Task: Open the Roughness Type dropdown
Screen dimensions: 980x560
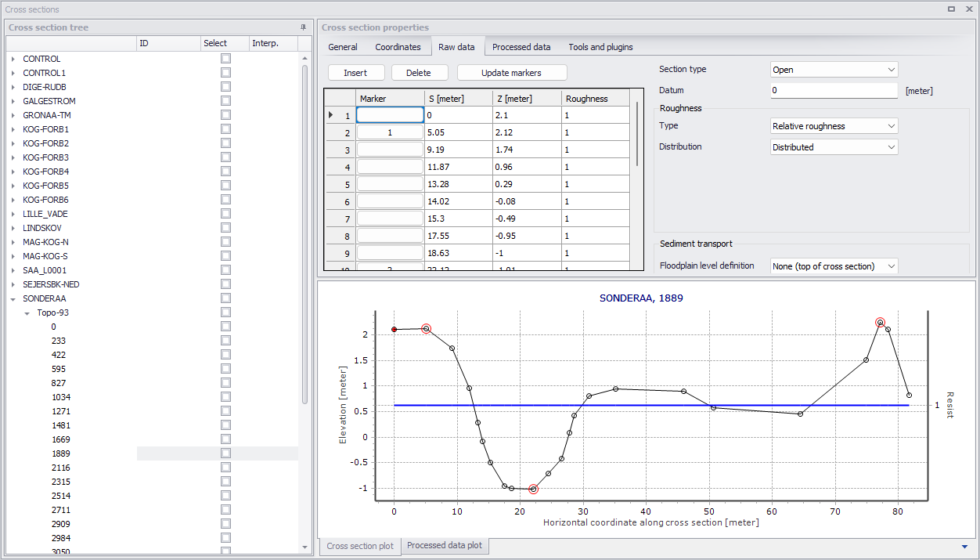Action: pos(834,126)
